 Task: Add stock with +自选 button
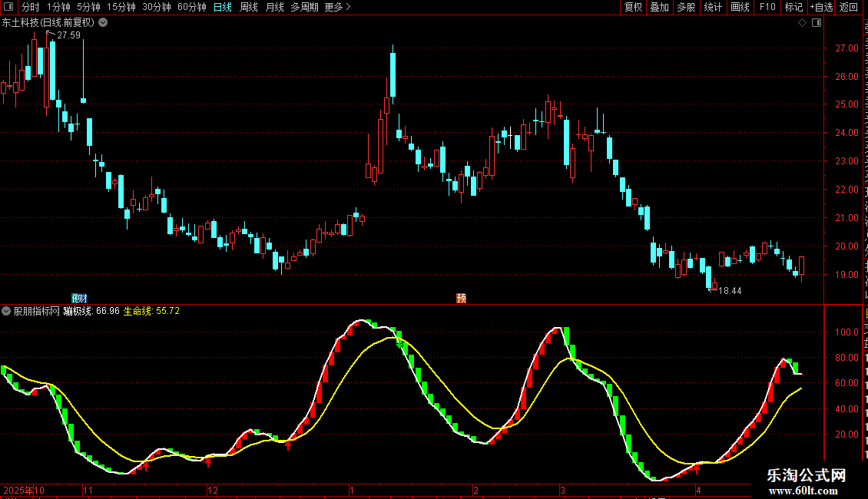pos(821,7)
